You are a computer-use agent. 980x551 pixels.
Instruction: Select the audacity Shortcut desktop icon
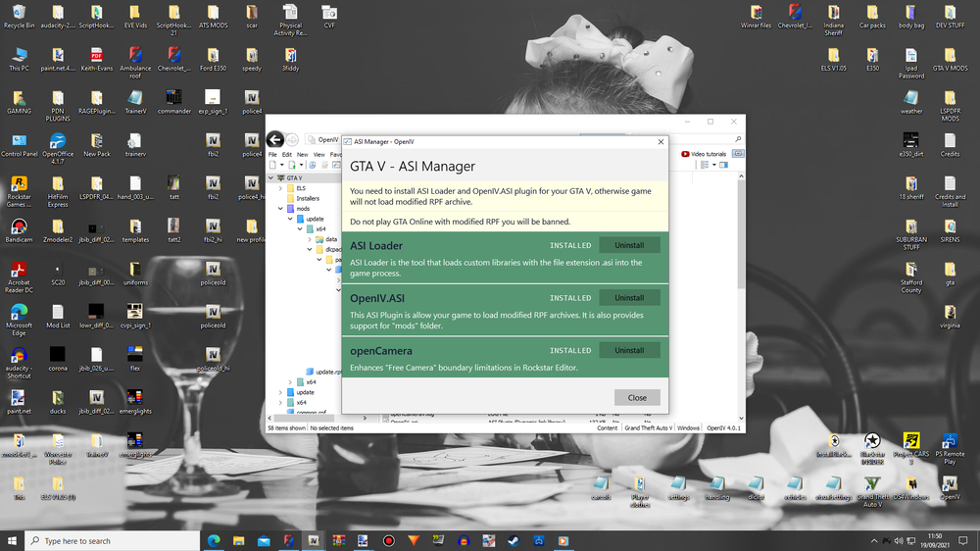click(x=19, y=363)
